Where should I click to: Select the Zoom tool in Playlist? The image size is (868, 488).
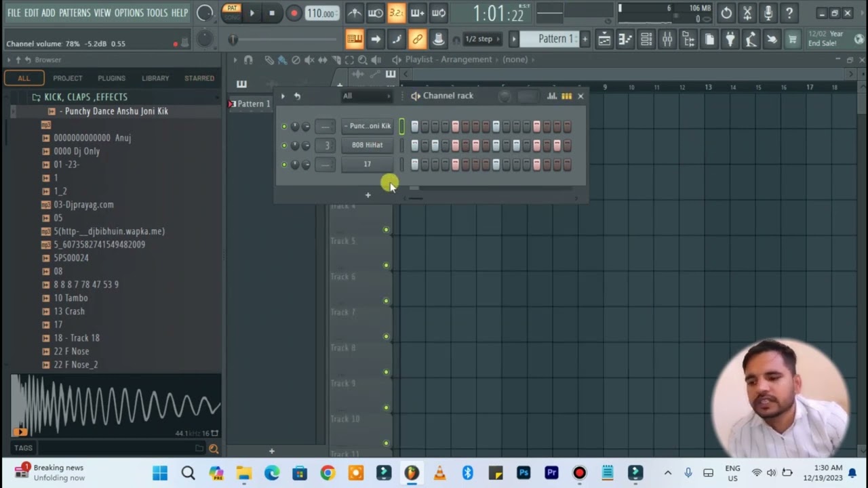[362, 60]
